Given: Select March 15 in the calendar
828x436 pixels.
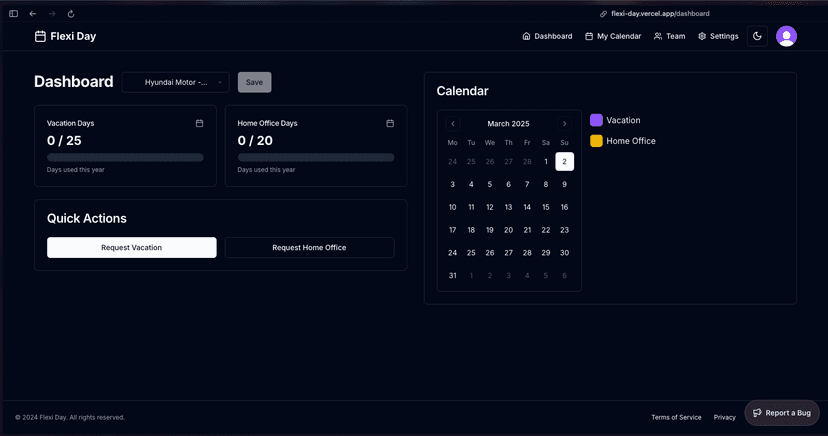Looking at the screenshot, I should pos(546,207).
